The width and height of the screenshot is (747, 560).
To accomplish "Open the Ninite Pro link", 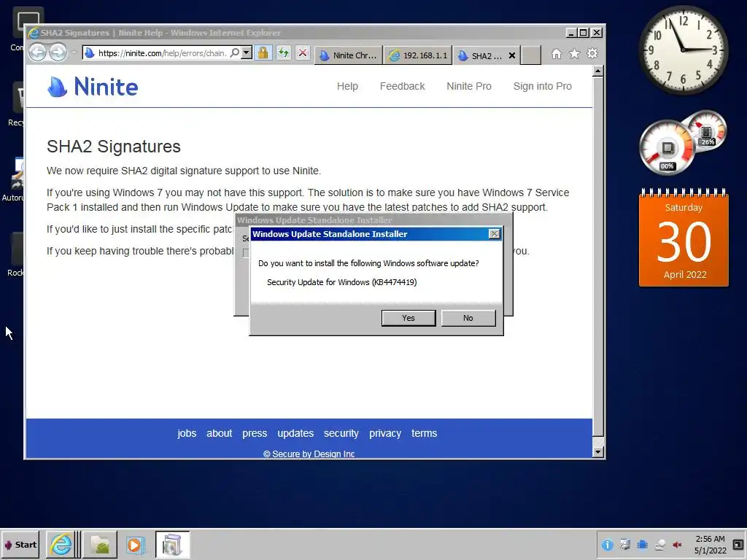I will (x=469, y=86).
